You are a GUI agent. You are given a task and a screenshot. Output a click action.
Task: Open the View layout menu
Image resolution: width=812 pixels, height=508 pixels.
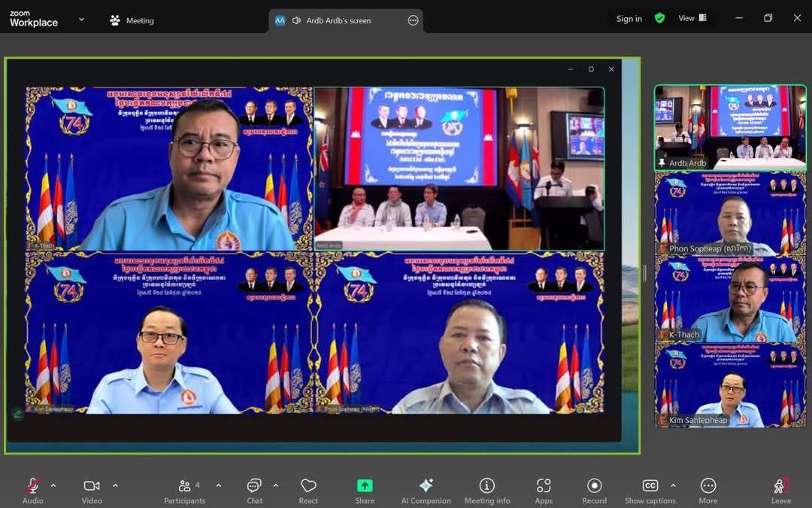pyautogui.click(x=692, y=19)
